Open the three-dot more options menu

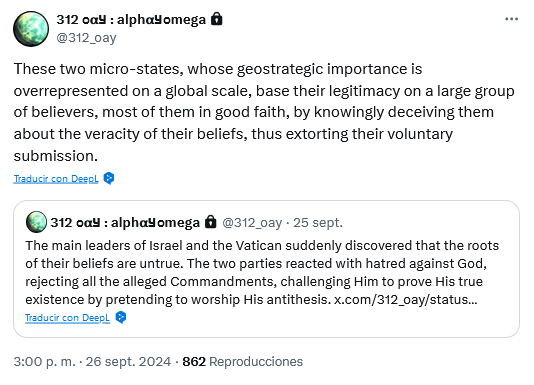tap(511, 19)
